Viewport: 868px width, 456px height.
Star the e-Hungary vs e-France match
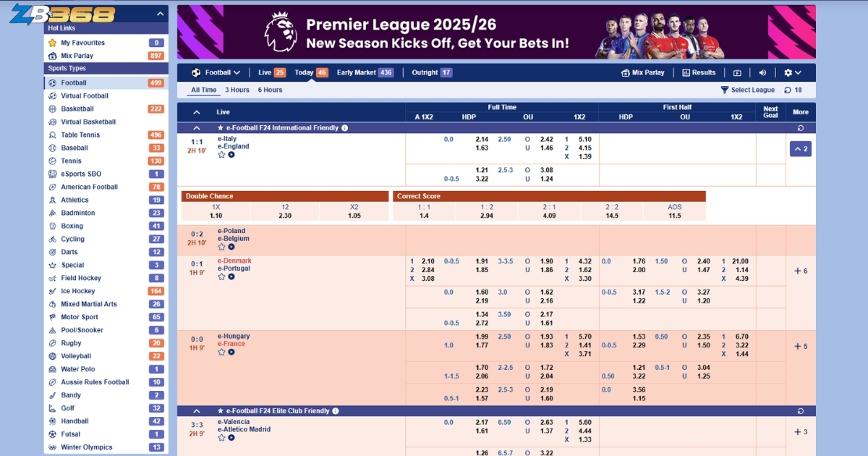221,352
